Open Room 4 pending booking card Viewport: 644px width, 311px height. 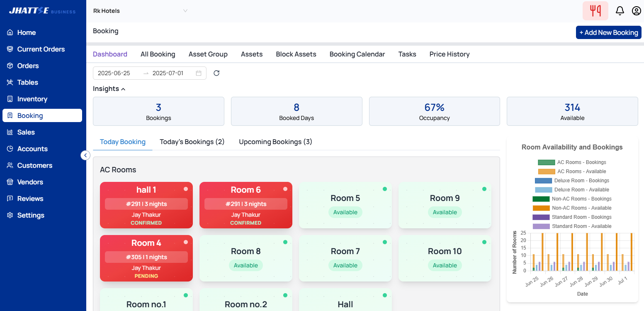[146, 258]
